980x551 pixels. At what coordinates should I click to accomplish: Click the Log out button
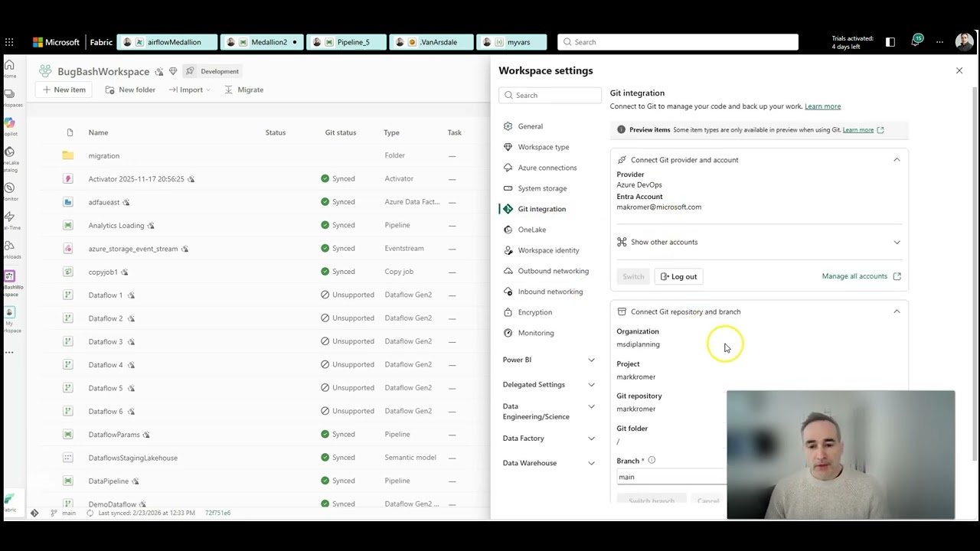(x=678, y=276)
